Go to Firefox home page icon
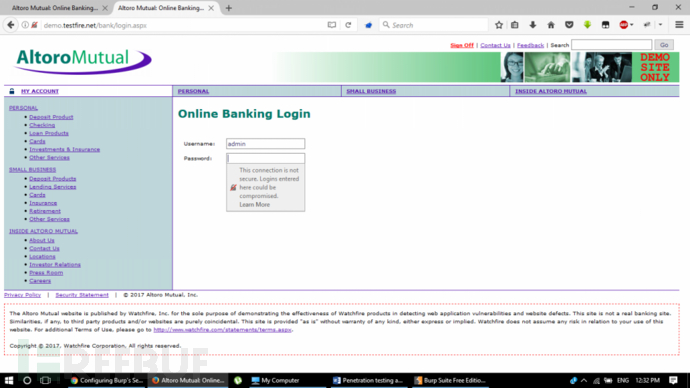Image resolution: width=690 pixels, height=388 pixels. point(551,25)
